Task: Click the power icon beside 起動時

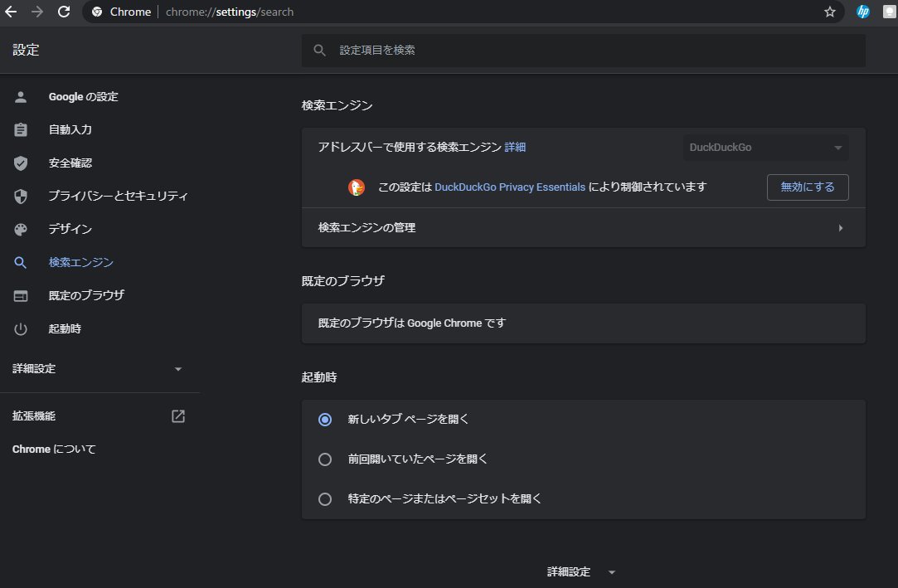Action: tap(21, 328)
